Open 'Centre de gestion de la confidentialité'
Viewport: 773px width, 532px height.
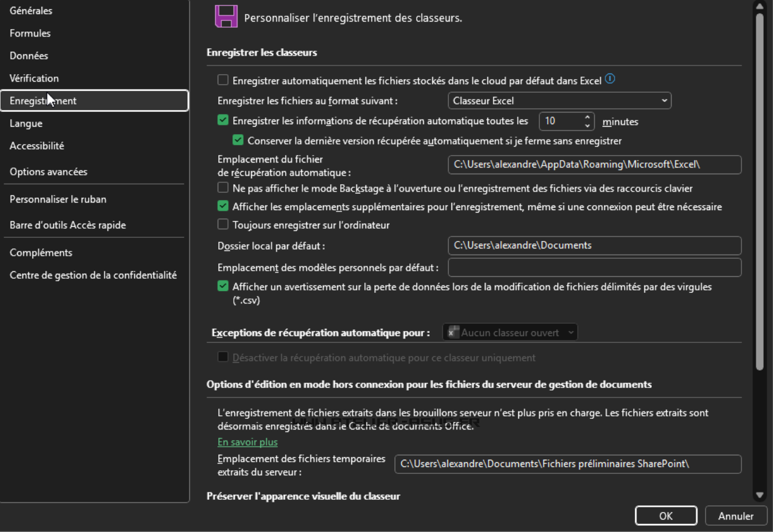(x=93, y=275)
